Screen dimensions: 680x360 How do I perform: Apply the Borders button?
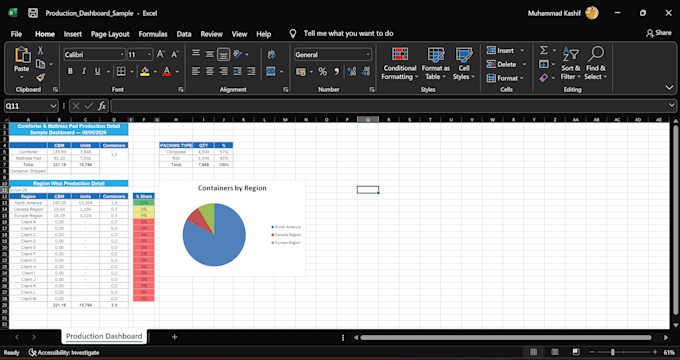pyautogui.click(x=121, y=72)
